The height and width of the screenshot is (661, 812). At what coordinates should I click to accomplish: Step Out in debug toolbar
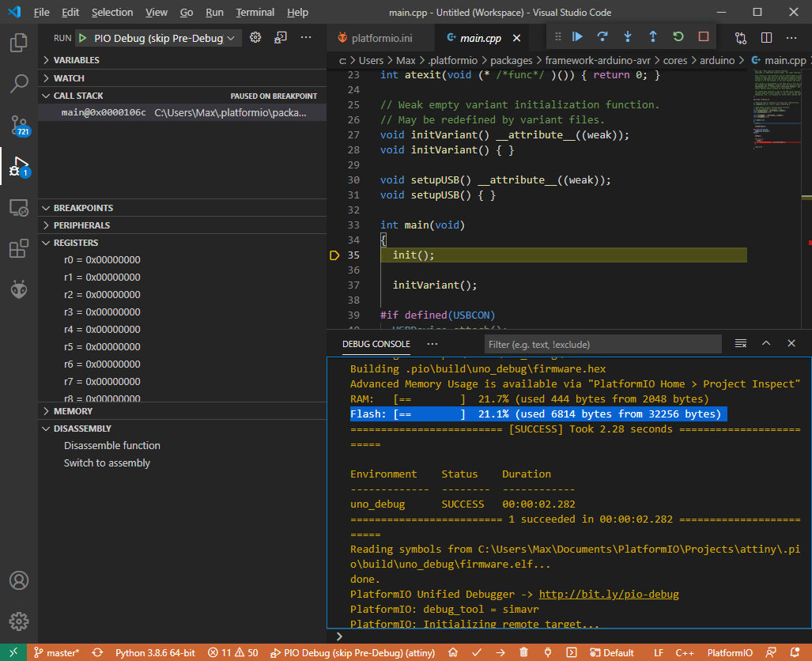(653, 36)
